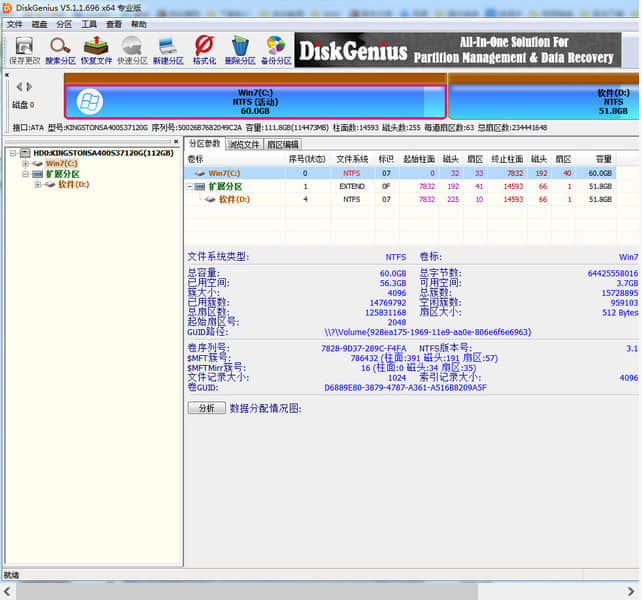Click the 搜索分区 magnifier icon
This screenshot has height=601, width=642.
pyautogui.click(x=60, y=50)
